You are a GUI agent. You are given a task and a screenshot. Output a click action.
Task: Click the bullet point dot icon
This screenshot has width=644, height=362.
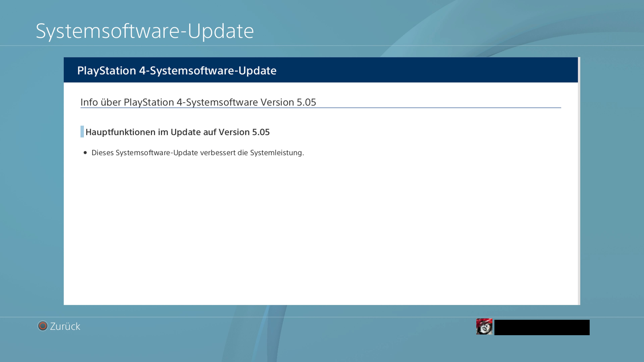(86, 153)
